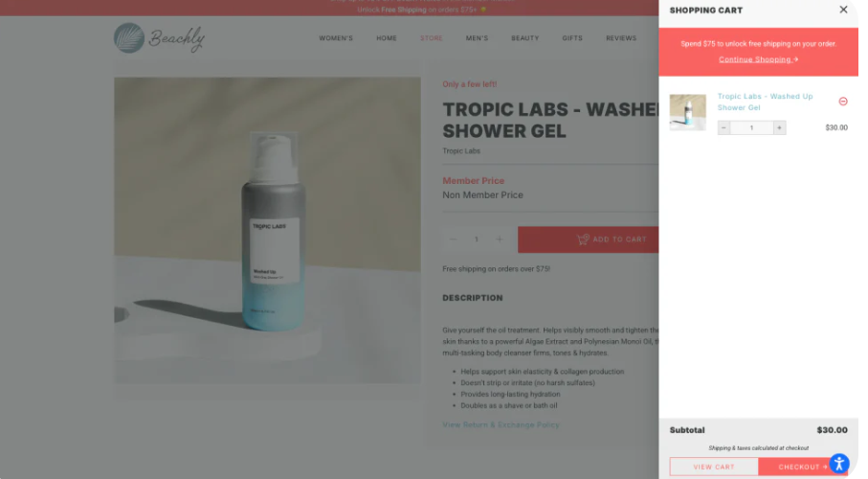Close the shopping cart panel

[x=843, y=10]
